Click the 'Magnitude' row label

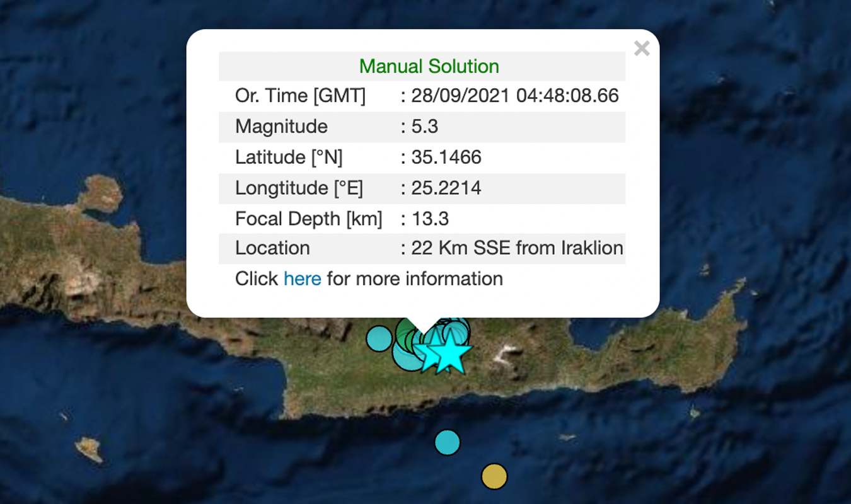point(281,127)
